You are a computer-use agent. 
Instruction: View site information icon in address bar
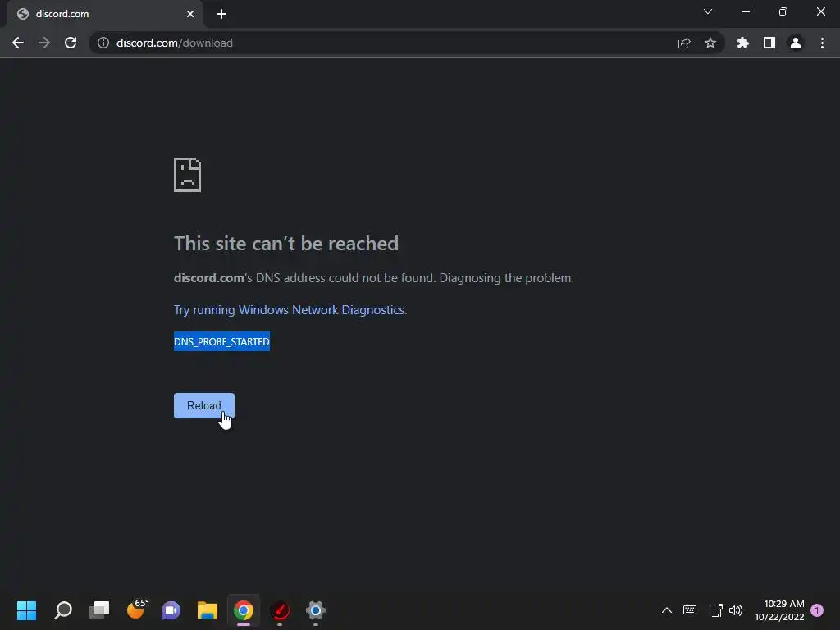point(103,43)
